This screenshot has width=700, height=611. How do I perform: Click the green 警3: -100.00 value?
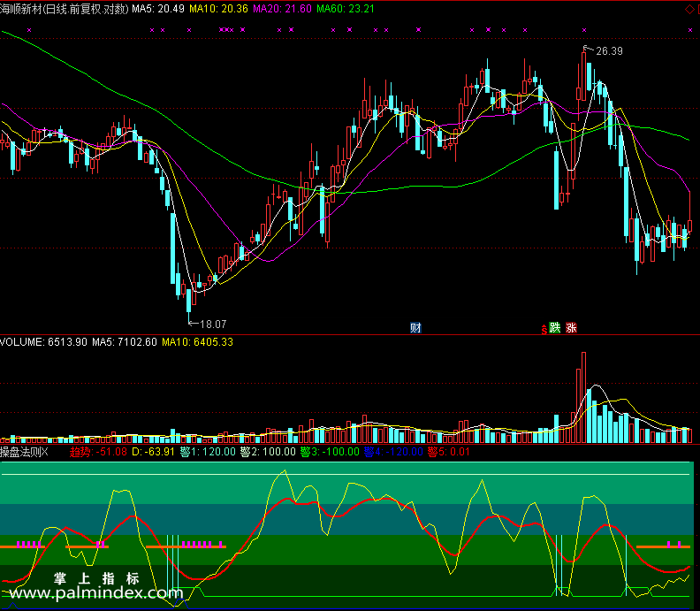330,452
